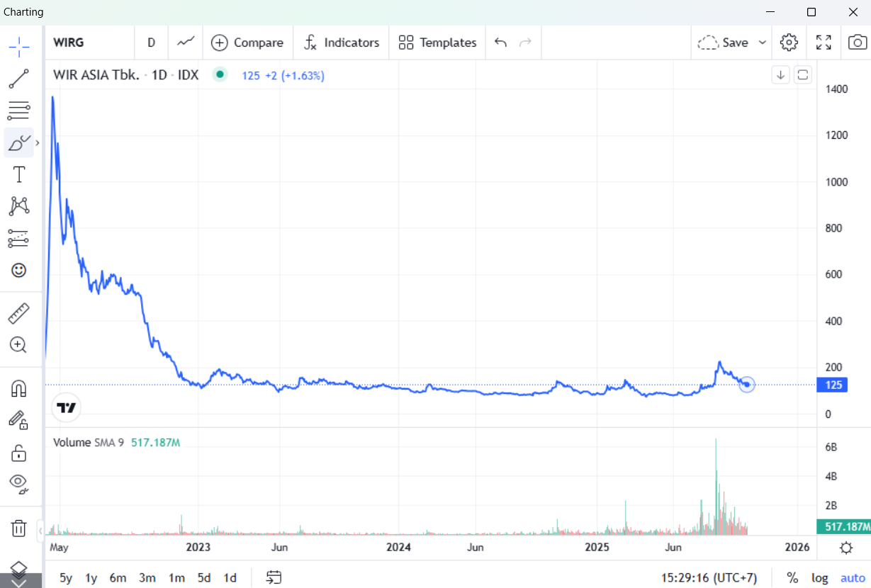Viewport: 871px width, 588px height.
Task: Toggle magnet mode for drawings
Action: click(x=19, y=388)
